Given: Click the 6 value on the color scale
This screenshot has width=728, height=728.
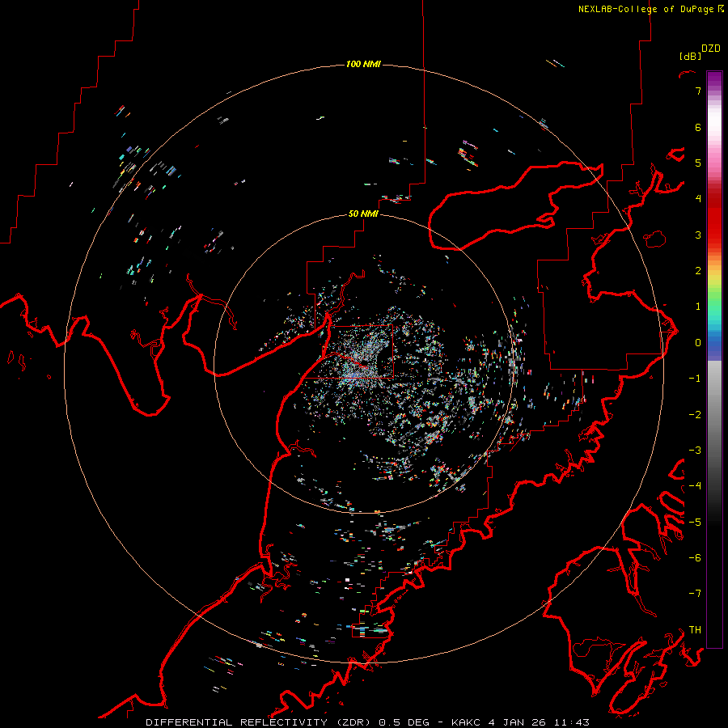Looking at the screenshot, I should pos(698,127).
